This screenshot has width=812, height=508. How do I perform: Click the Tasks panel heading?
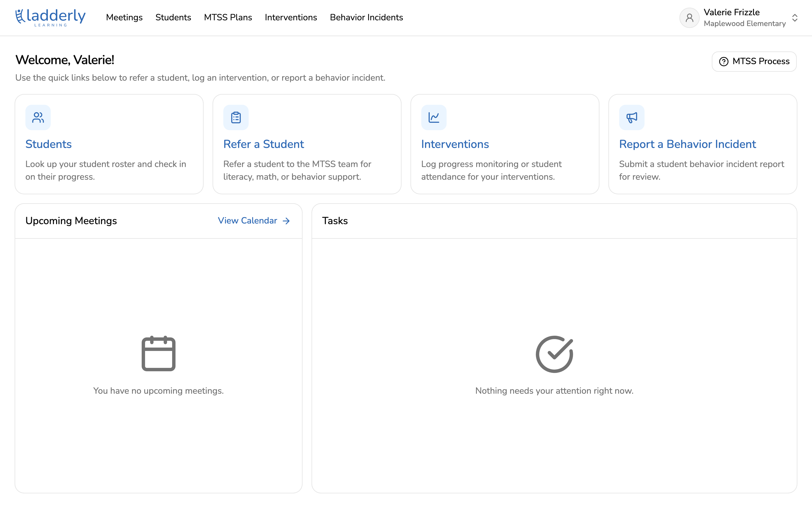335,221
